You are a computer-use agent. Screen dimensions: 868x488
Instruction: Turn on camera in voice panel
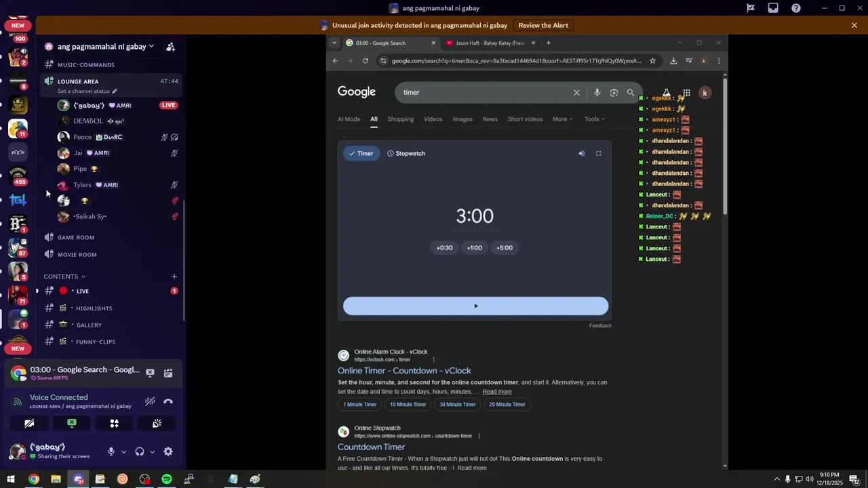coord(29,424)
